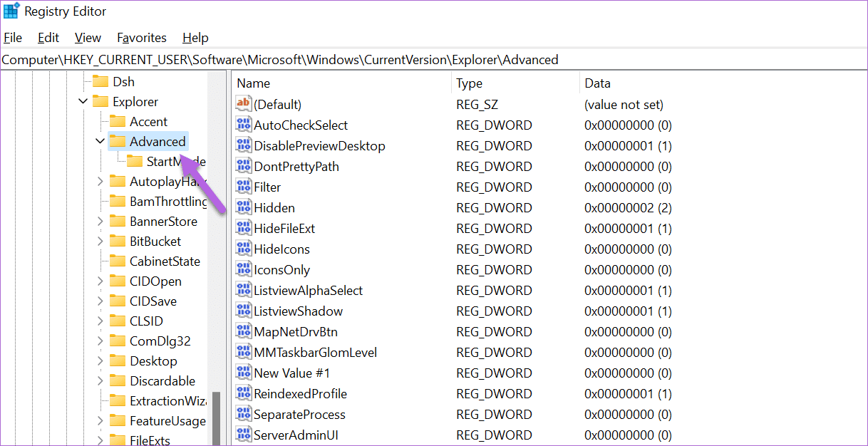Select the MMTaskbarGlomLevel DWORD icon
Image resolution: width=868 pixels, height=446 pixels.
pos(244,353)
